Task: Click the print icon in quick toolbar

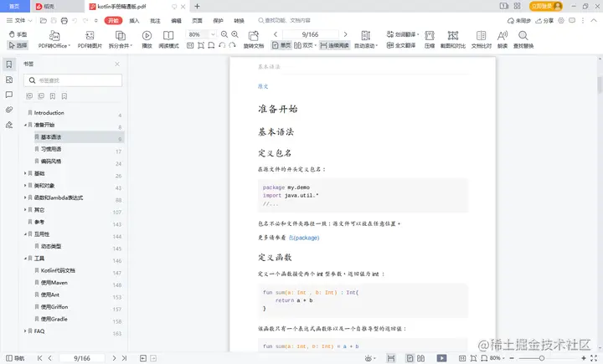Action: [64, 20]
